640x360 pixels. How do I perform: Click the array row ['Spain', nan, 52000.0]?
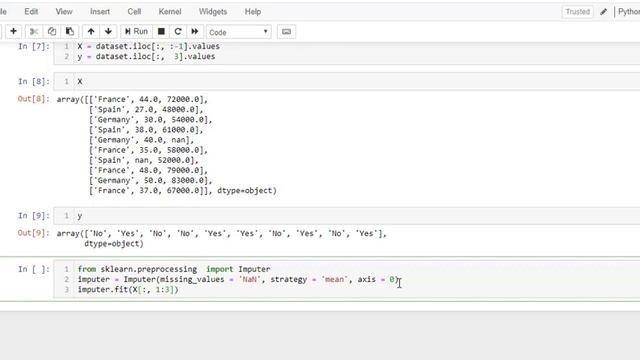143,160
